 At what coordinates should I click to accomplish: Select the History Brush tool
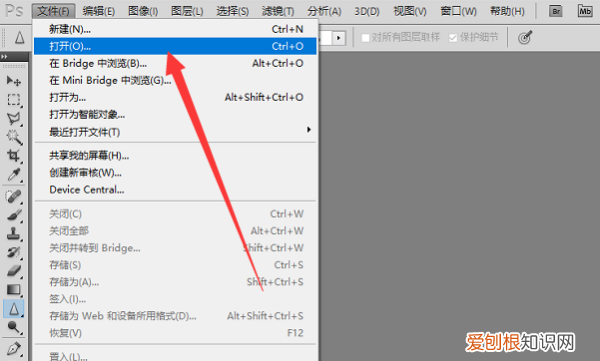(14, 252)
